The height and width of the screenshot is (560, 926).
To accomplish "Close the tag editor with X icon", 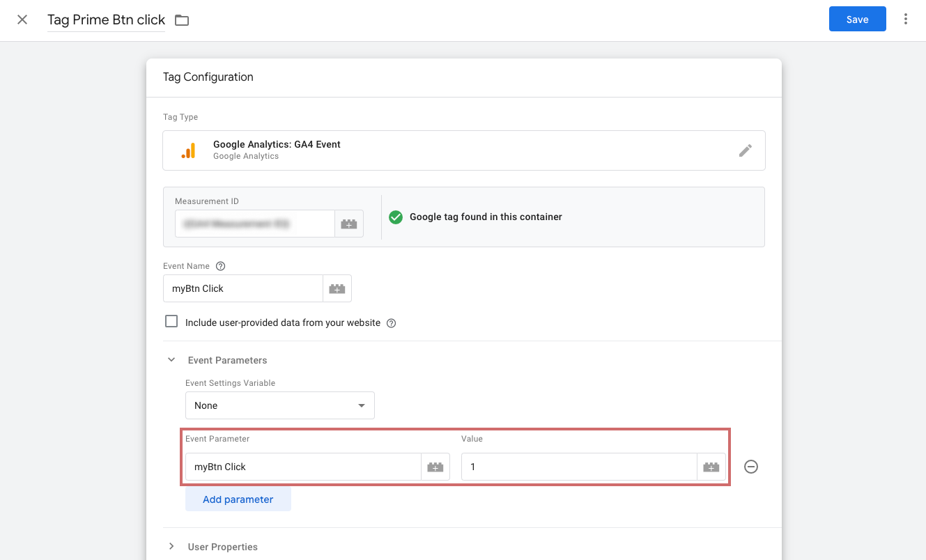I will point(22,20).
